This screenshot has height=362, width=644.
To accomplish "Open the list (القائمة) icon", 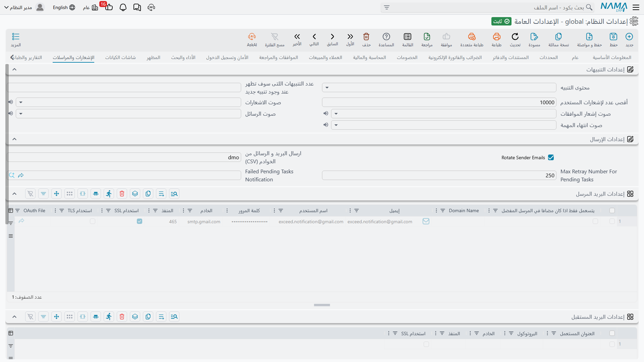I will (408, 37).
